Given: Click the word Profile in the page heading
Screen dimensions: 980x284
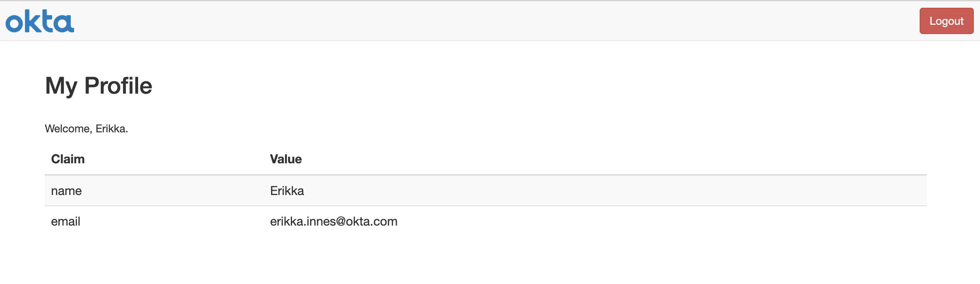Looking at the screenshot, I should click(x=118, y=86).
